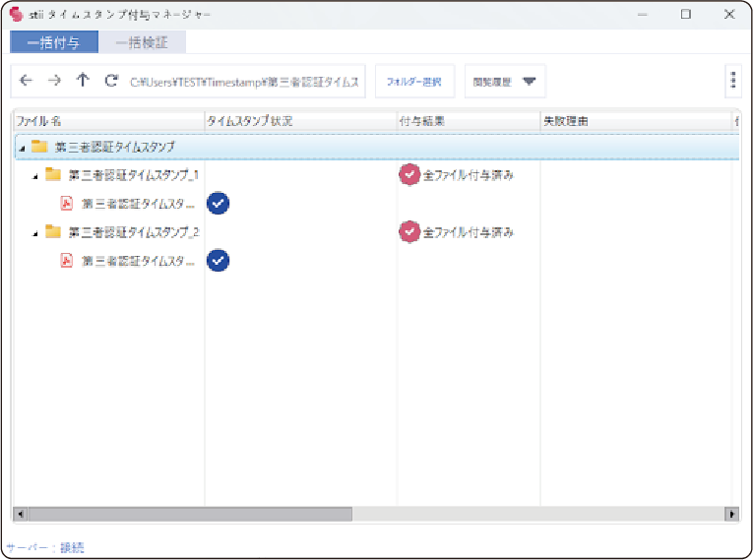This screenshot has width=753, height=560.
Task: Collapse the 第三者認証タイムスタンプ_2 folder
Action: (35, 233)
